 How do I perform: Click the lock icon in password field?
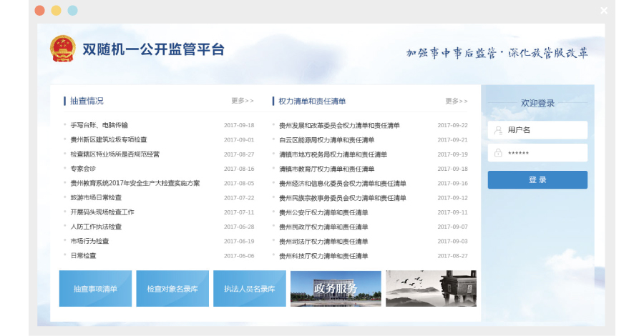[497, 153]
